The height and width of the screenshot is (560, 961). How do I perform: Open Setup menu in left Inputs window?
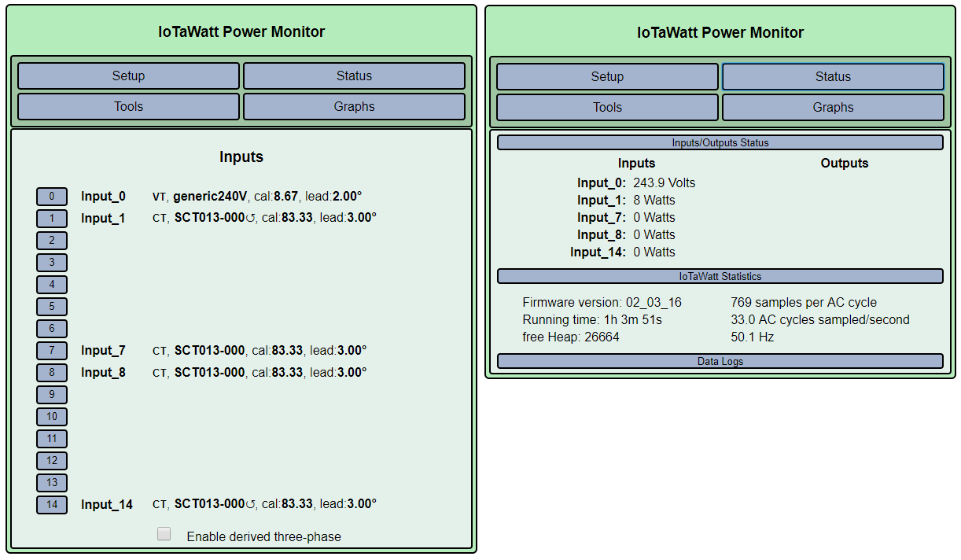(x=128, y=76)
